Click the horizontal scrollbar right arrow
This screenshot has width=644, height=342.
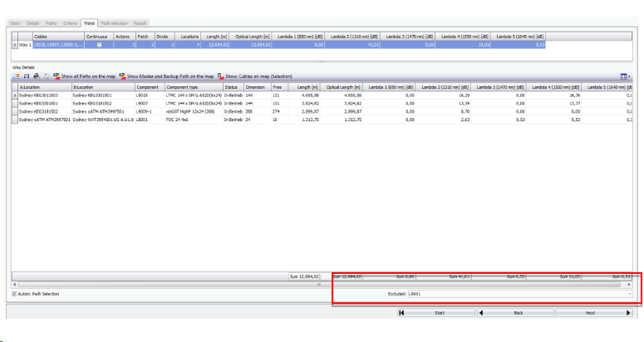tap(629, 284)
